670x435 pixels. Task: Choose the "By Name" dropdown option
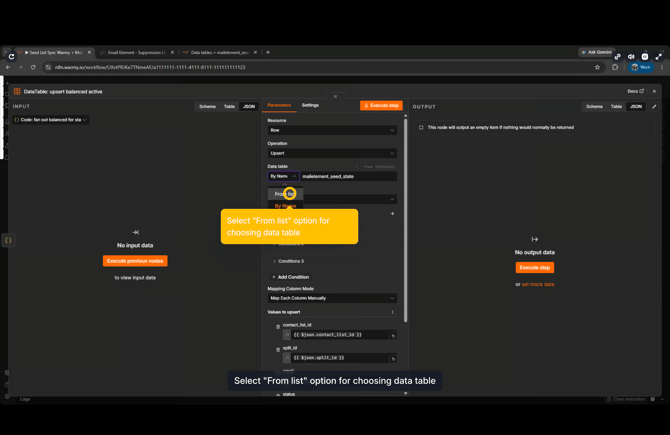coord(285,206)
